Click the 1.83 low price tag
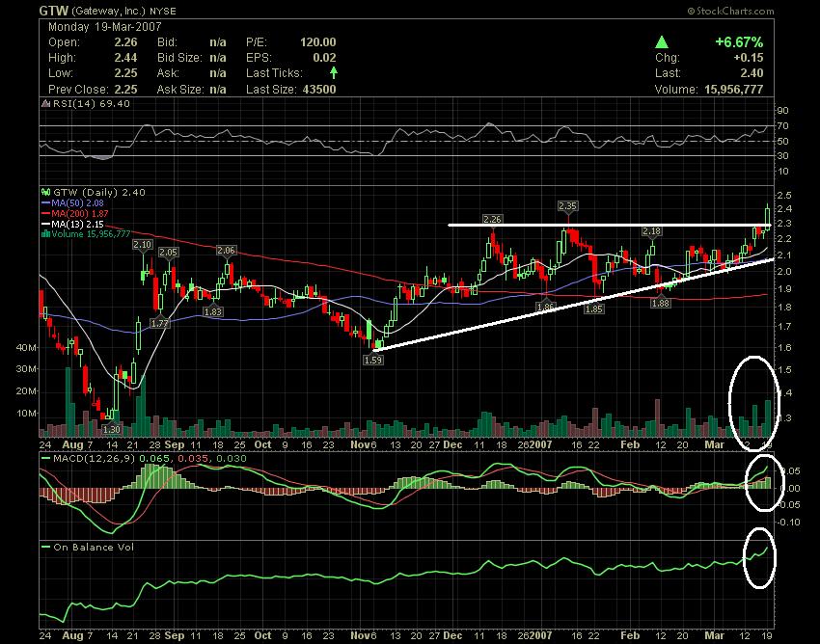Screen dimensions: 820x644 213,311
